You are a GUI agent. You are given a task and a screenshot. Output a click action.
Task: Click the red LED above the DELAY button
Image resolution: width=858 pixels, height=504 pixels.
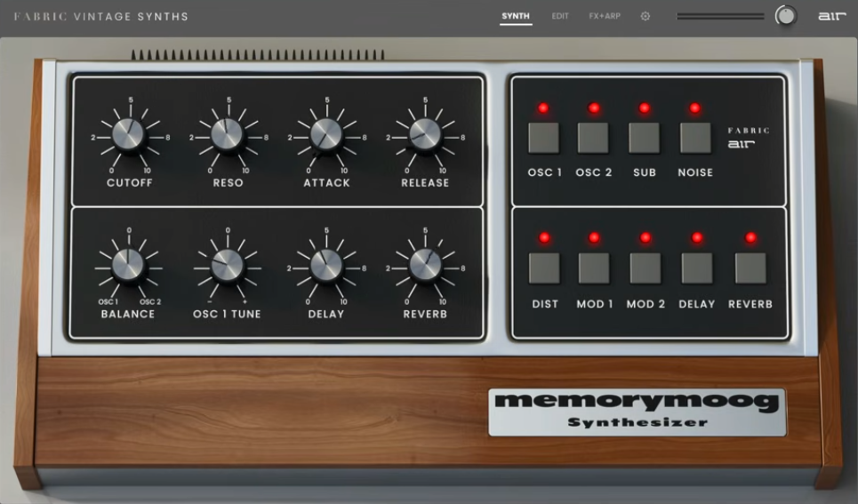[697, 237]
